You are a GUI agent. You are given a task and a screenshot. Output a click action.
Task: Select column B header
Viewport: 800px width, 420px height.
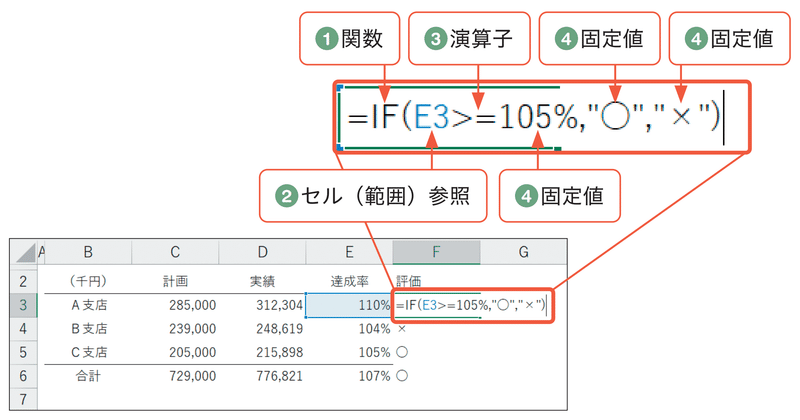[x=88, y=252]
